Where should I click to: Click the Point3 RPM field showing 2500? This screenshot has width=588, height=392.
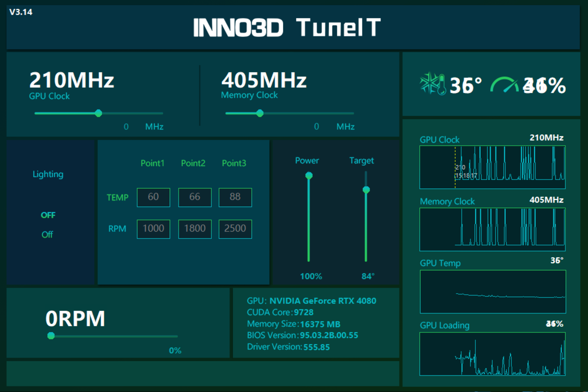pos(235,229)
